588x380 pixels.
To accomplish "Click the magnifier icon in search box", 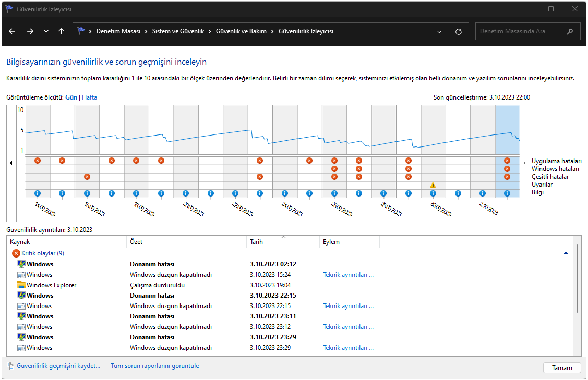I will pyautogui.click(x=570, y=31).
